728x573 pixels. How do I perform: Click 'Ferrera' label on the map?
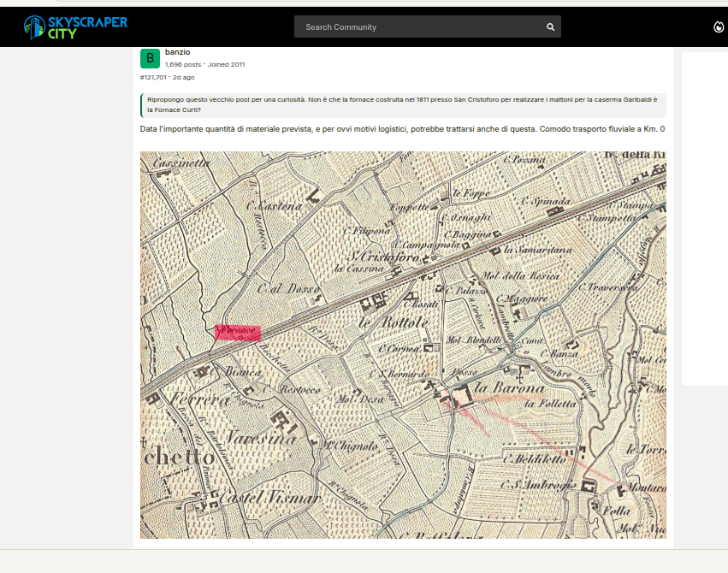pyautogui.click(x=186, y=399)
